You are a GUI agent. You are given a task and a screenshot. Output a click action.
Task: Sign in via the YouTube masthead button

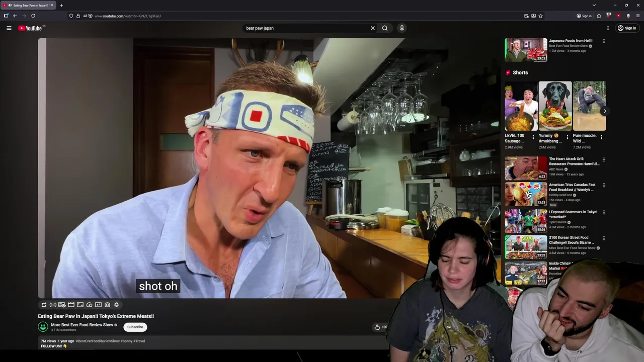(x=627, y=28)
